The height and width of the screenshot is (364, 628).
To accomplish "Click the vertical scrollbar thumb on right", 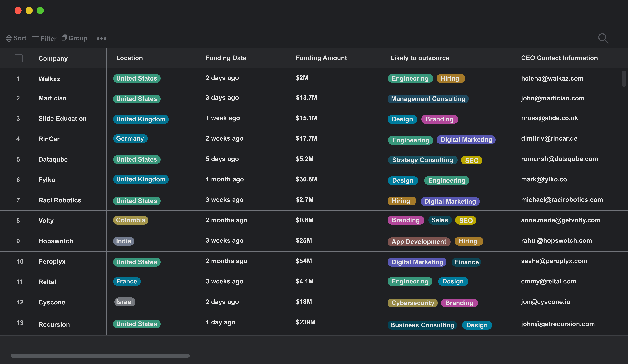I will [x=624, y=79].
